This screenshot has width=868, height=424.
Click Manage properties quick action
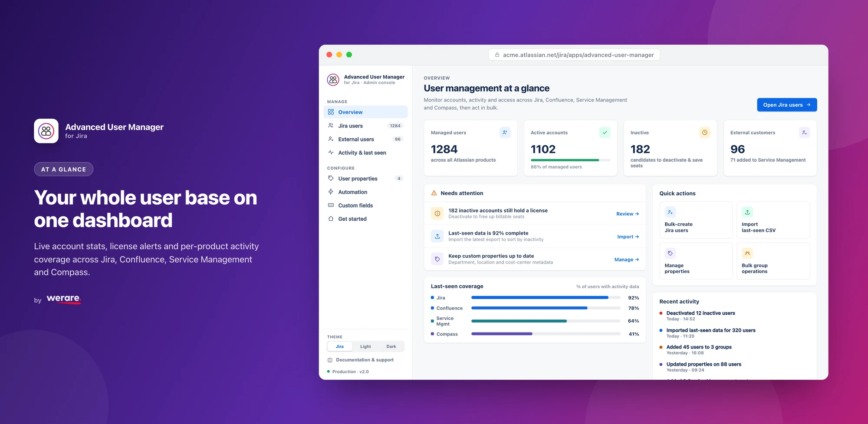pyautogui.click(x=696, y=261)
